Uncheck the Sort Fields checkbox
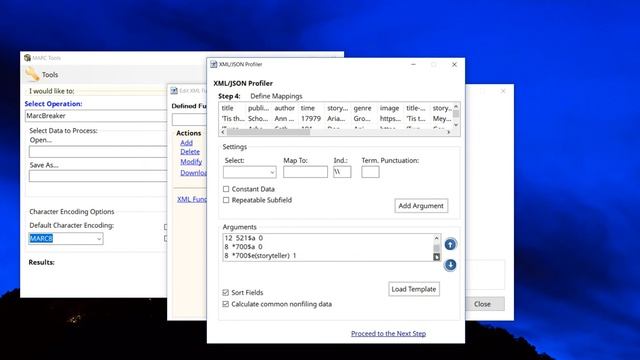 (x=225, y=292)
